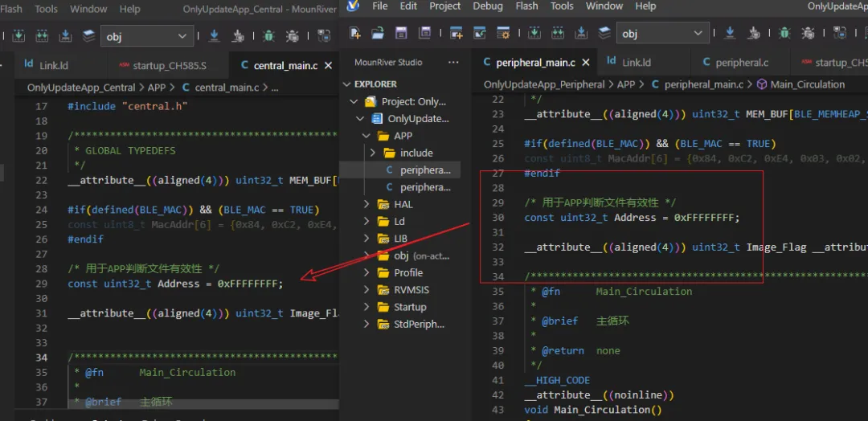Collapse the APP folder in Explorer
This screenshot has width=868, height=421.
pos(366,136)
